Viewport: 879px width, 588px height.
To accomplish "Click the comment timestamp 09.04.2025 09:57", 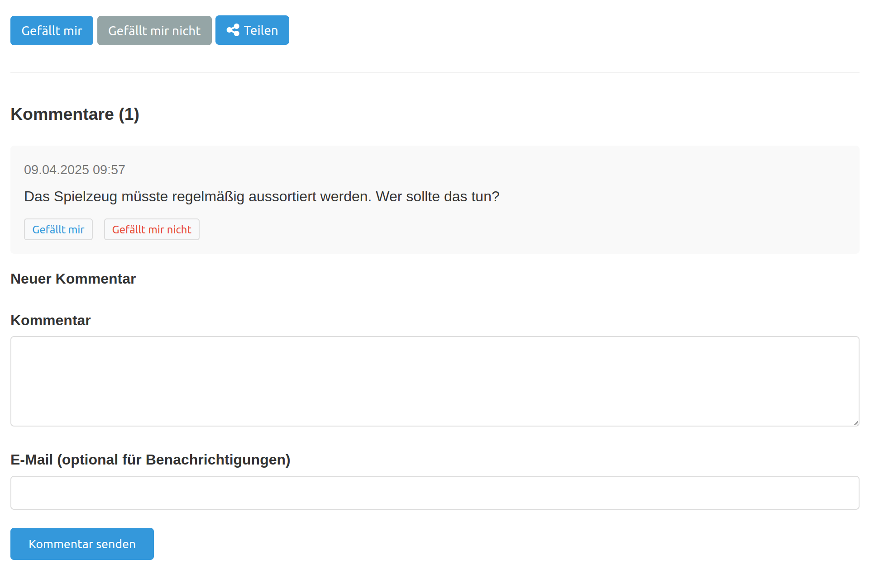I will coord(74,170).
